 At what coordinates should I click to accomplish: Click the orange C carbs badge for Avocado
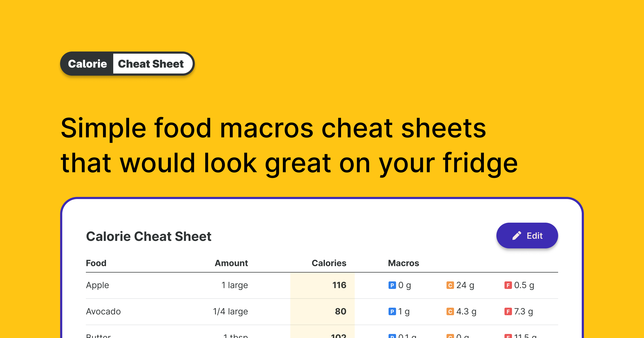point(450,311)
